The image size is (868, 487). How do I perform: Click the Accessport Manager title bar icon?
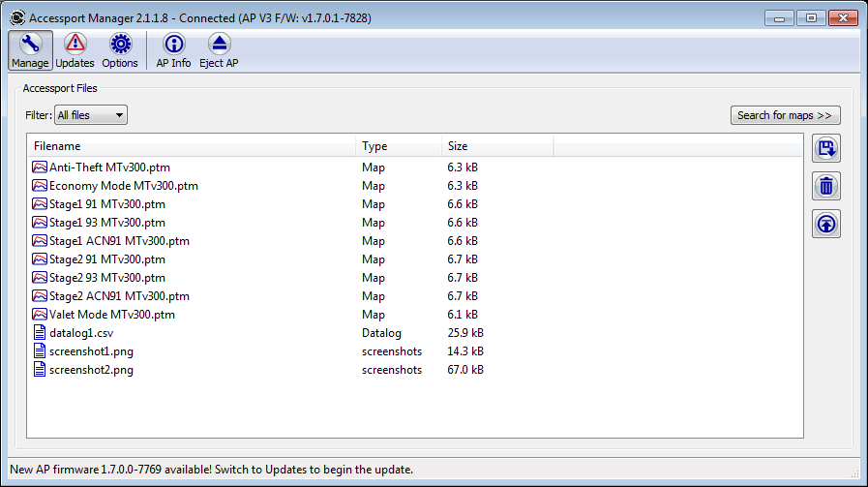(17, 17)
